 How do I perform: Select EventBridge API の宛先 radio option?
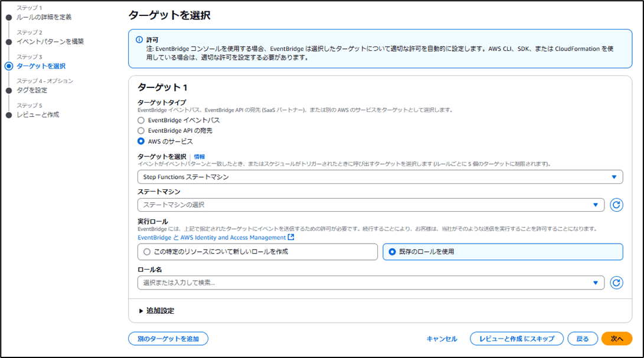141,130
